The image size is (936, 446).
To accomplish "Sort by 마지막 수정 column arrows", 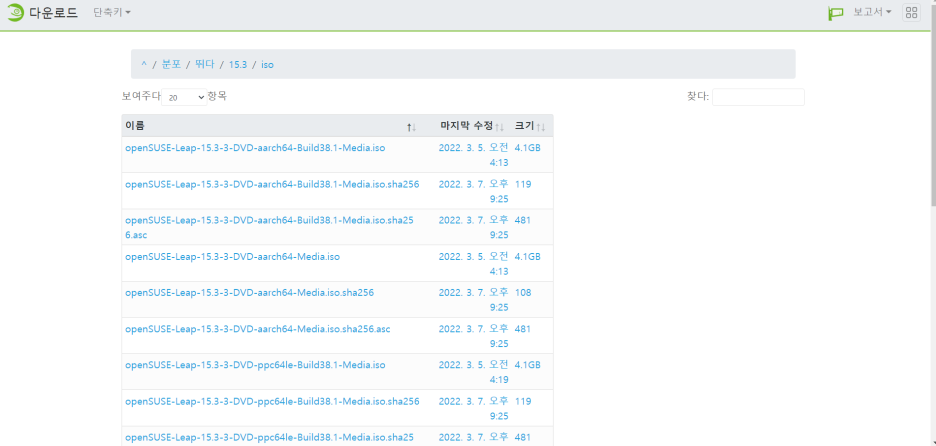I will point(500,127).
